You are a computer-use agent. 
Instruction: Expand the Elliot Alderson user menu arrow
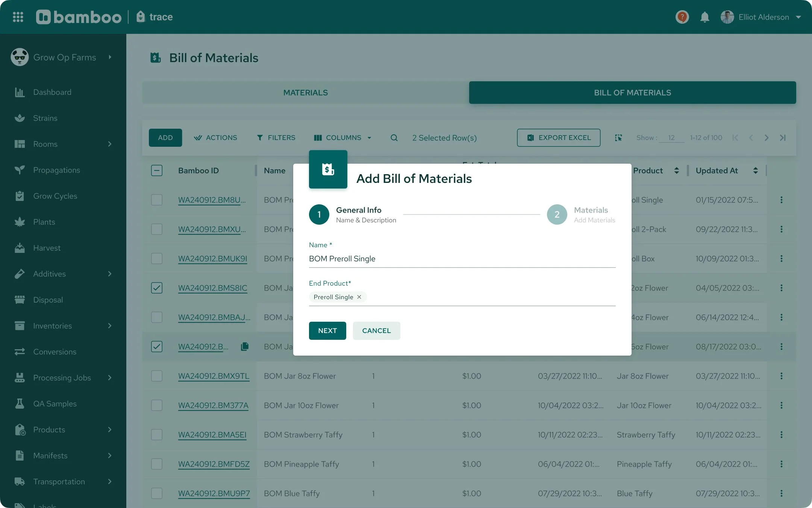798,17
